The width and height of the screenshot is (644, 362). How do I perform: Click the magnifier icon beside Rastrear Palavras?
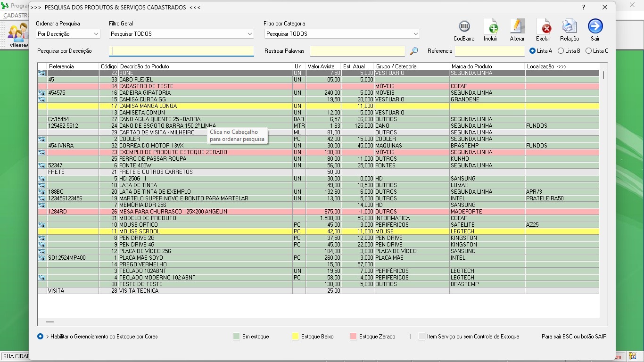click(414, 51)
